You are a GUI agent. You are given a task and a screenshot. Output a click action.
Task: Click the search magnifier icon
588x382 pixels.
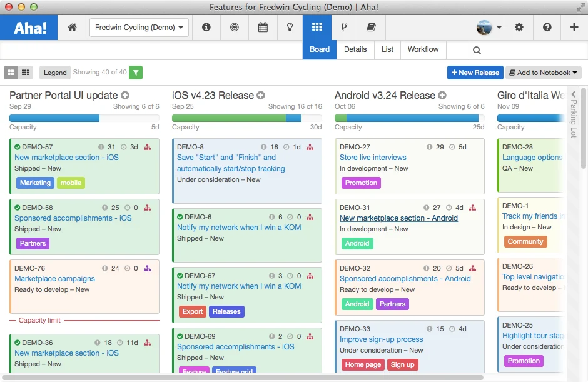click(477, 50)
